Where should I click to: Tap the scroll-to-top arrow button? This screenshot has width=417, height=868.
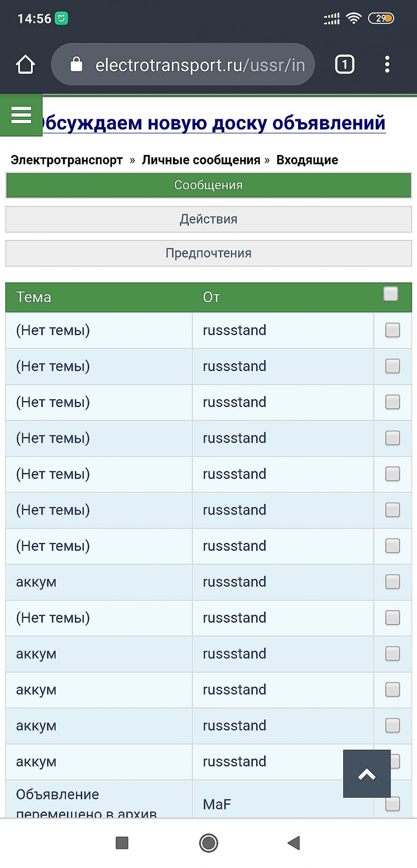coord(367,774)
